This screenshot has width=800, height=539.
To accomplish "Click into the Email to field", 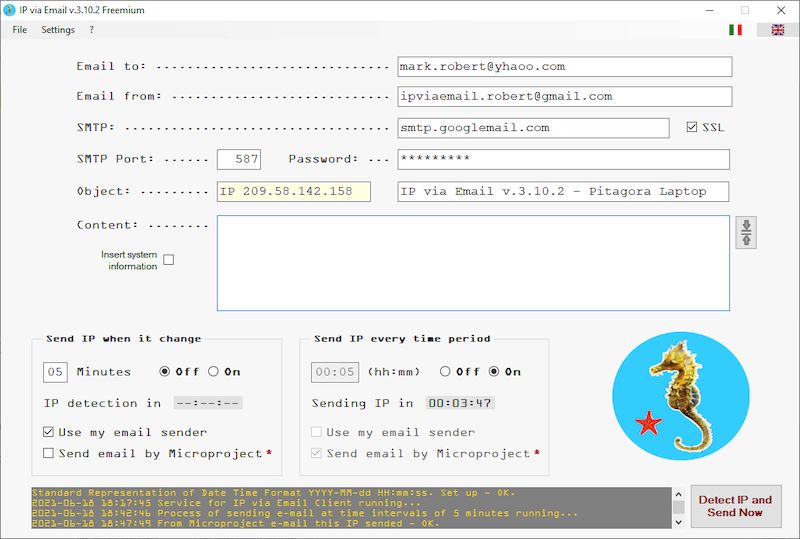I will (x=565, y=67).
